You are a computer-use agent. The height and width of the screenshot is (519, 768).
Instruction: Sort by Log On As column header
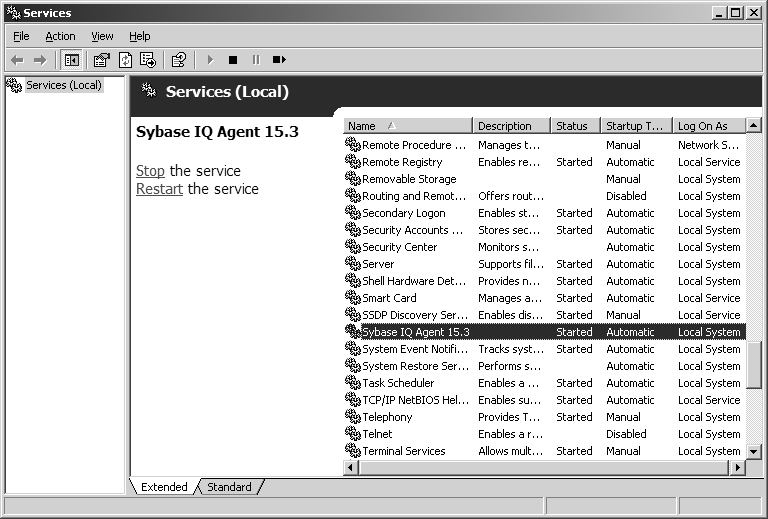click(709, 126)
